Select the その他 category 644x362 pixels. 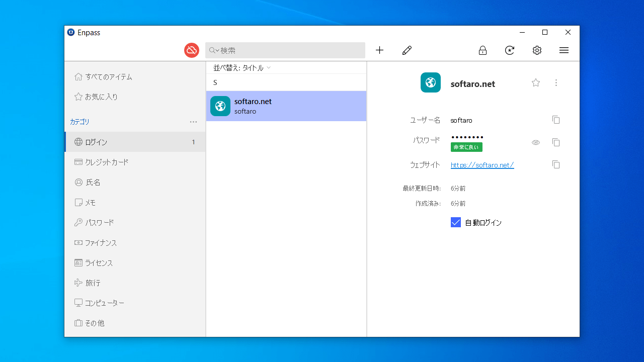pyautogui.click(x=135, y=323)
